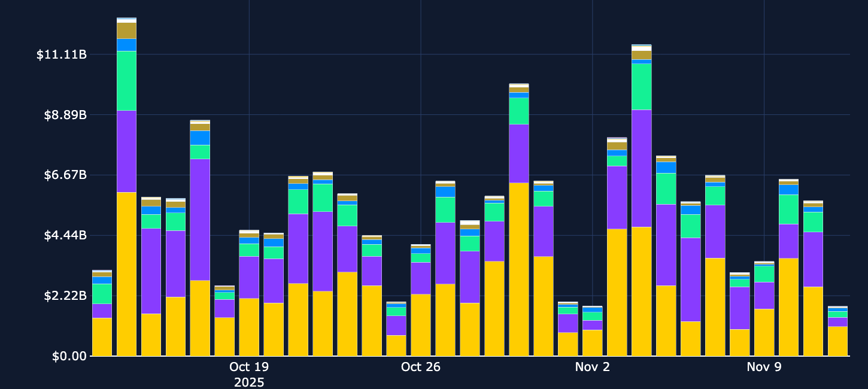The image size is (868, 389).
Task: Pick the gold segment of the tallest bar
Action: coord(126,31)
